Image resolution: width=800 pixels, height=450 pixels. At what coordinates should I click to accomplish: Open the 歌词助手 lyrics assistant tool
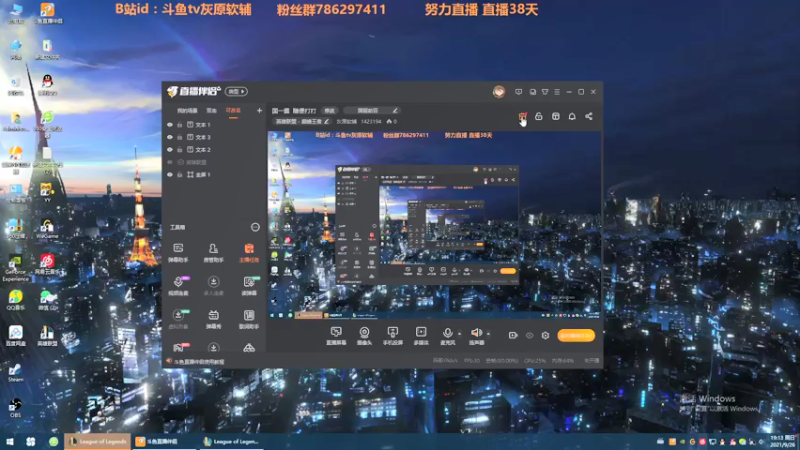click(249, 319)
